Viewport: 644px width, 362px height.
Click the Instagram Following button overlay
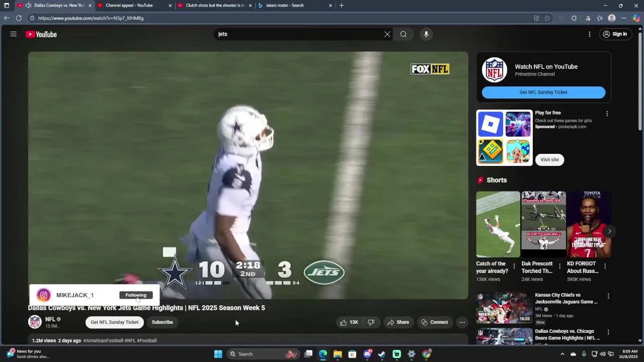coord(136,295)
